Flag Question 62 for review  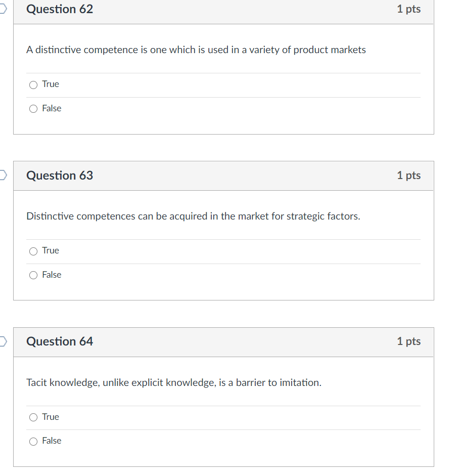2,9
